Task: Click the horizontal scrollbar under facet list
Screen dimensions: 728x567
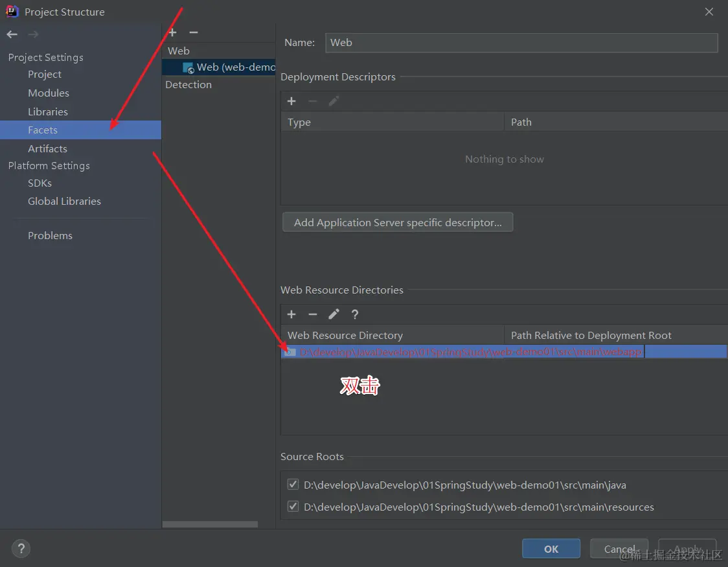Action: coord(210,524)
